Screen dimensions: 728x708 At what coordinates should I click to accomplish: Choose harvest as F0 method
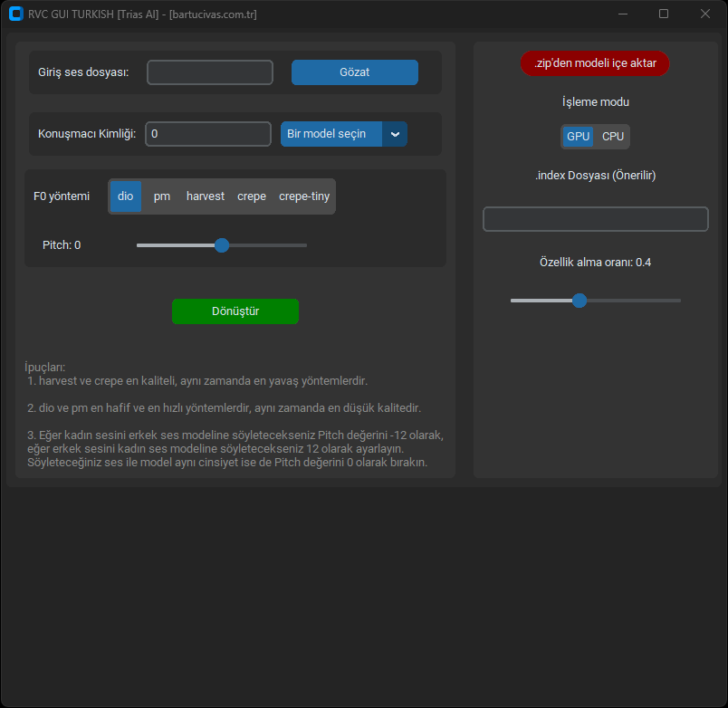206,196
